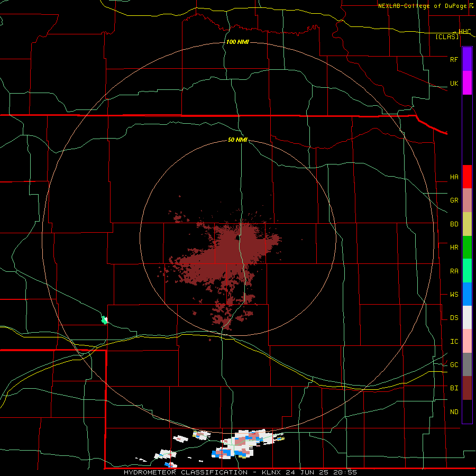Click the 100 NMI range ring label
The image size is (476, 476).
pyautogui.click(x=237, y=42)
